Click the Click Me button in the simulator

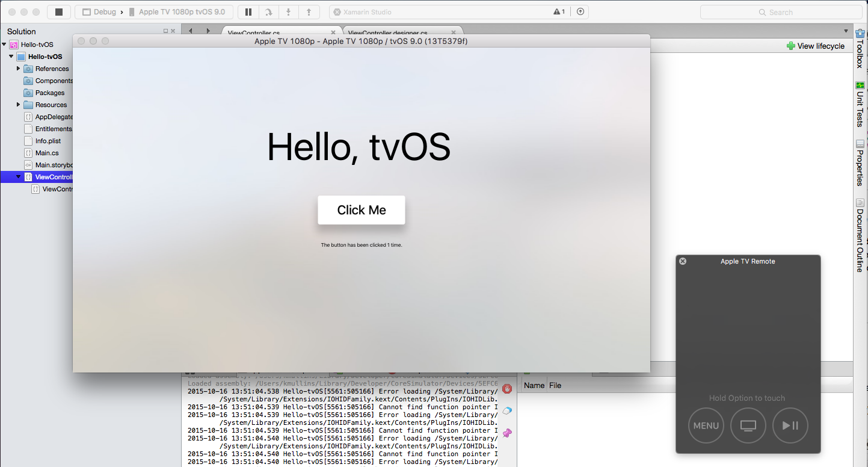(x=362, y=210)
